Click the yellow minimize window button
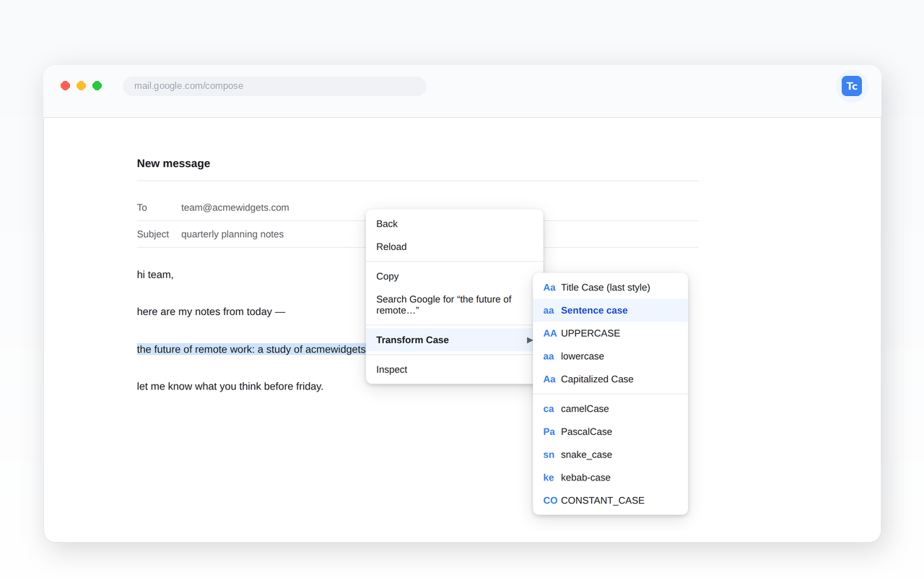Viewport: 924px width, 578px height. tap(82, 86)
